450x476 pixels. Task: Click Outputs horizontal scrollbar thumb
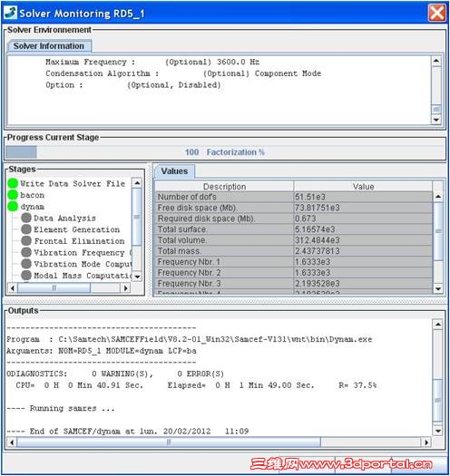click(169, 442)
